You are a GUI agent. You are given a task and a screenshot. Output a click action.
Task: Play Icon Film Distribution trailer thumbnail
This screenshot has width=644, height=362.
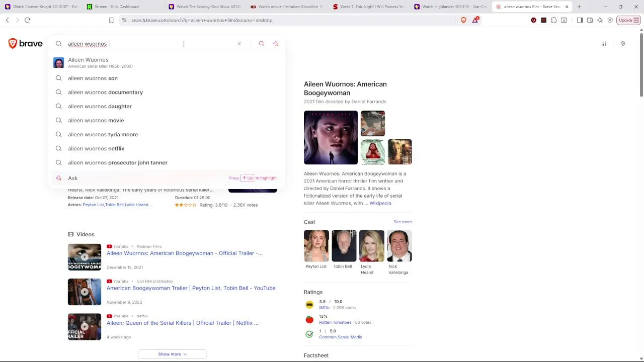(85, 292)
